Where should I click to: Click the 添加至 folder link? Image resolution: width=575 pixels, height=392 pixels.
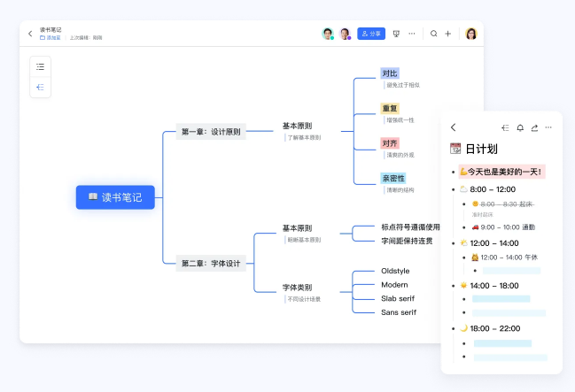[x=51, y=38]
